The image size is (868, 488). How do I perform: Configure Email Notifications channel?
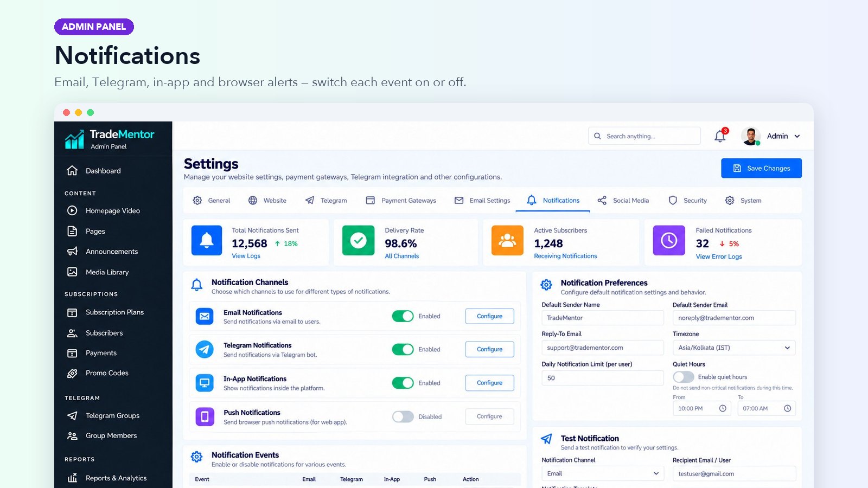coord(489,316)
